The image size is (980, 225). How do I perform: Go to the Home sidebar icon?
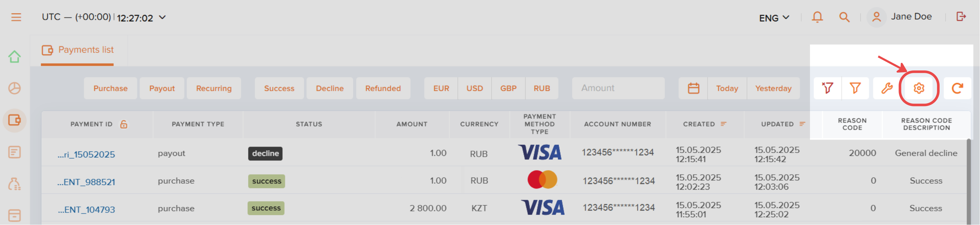[14, 57]
